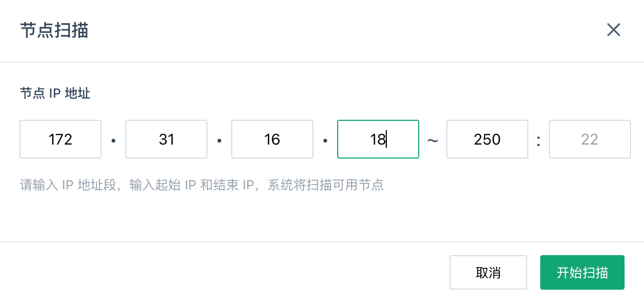Screen dimensions: 644x301
Task: Start scanning with the 开始扫描 button
Action: tap(582, 272)
